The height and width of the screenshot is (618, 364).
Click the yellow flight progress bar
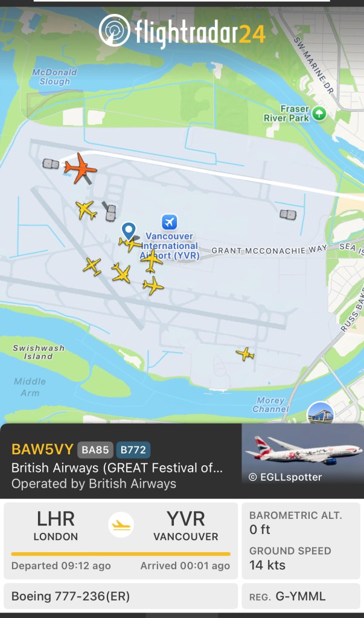(x=121, y=554)
